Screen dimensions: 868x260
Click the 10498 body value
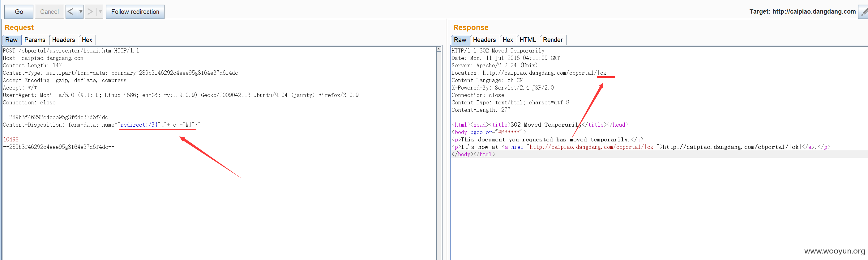(x=11, y=139)
